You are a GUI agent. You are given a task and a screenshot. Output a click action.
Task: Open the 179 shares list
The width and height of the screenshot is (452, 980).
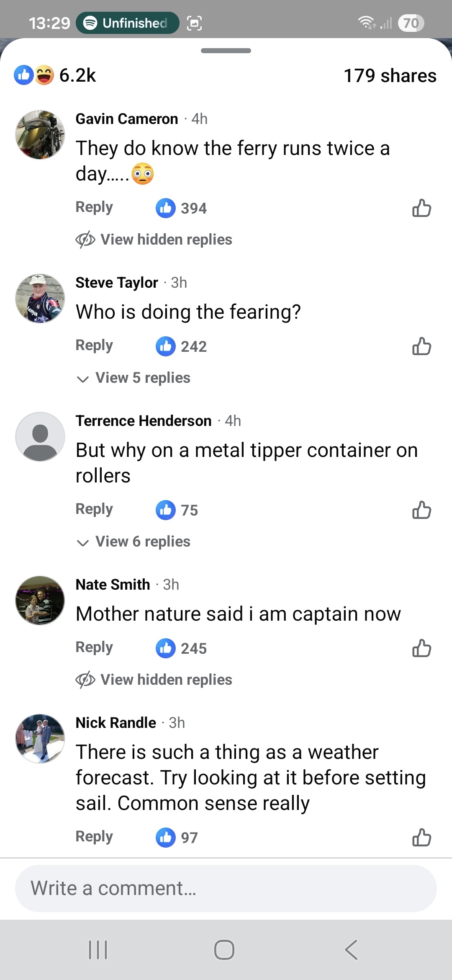click(390, 76)
